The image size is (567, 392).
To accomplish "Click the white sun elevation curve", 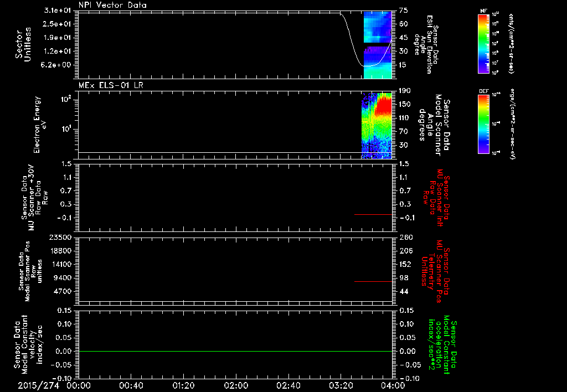I will point(352,40).
